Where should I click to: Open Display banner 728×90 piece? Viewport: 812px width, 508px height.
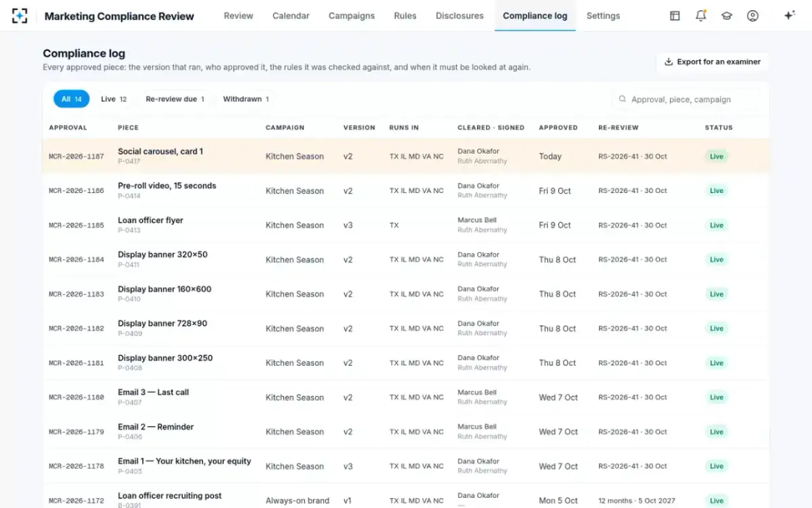pos(162,323)
